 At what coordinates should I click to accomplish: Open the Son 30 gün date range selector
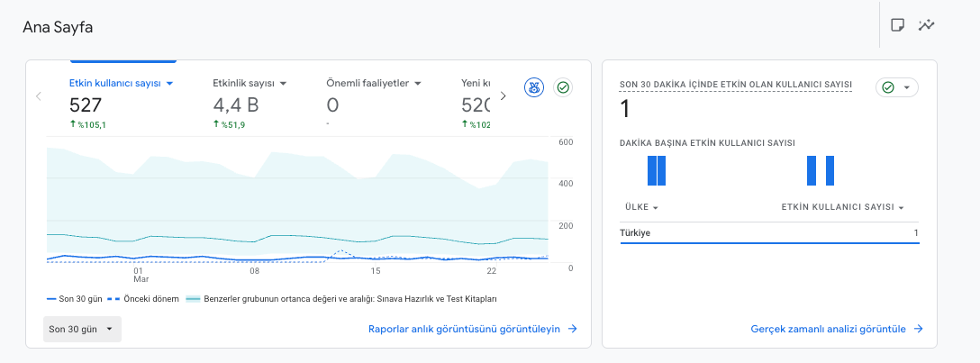[x=82, y=330]
